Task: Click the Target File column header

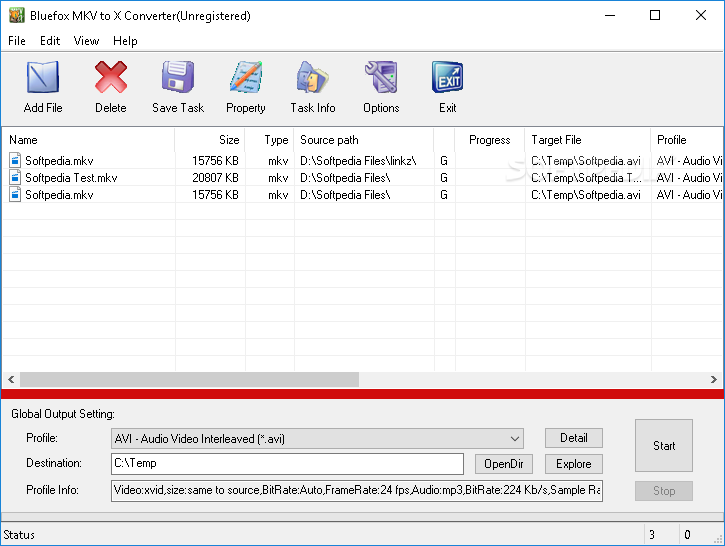Action: 588,140
